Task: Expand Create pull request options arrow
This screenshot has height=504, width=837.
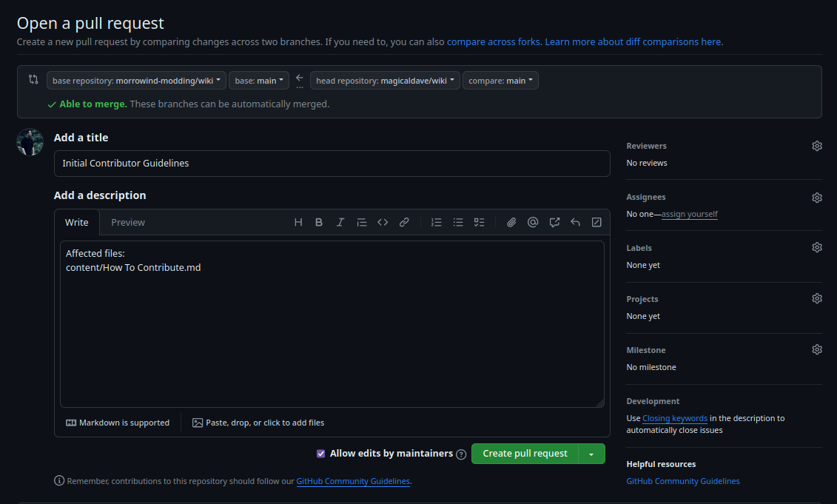Action: coord(591,454)
